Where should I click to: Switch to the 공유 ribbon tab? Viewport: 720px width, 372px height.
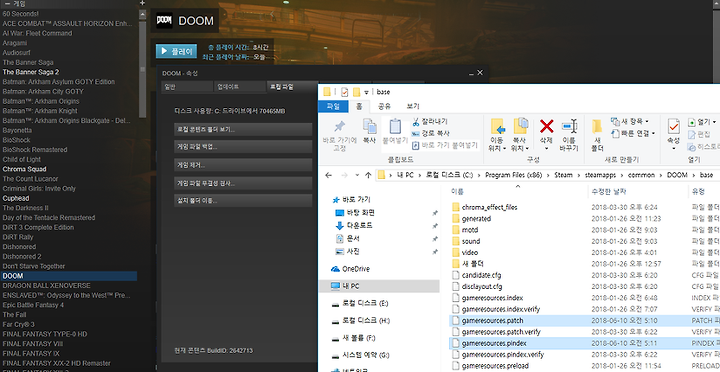[x=384, y=106]
